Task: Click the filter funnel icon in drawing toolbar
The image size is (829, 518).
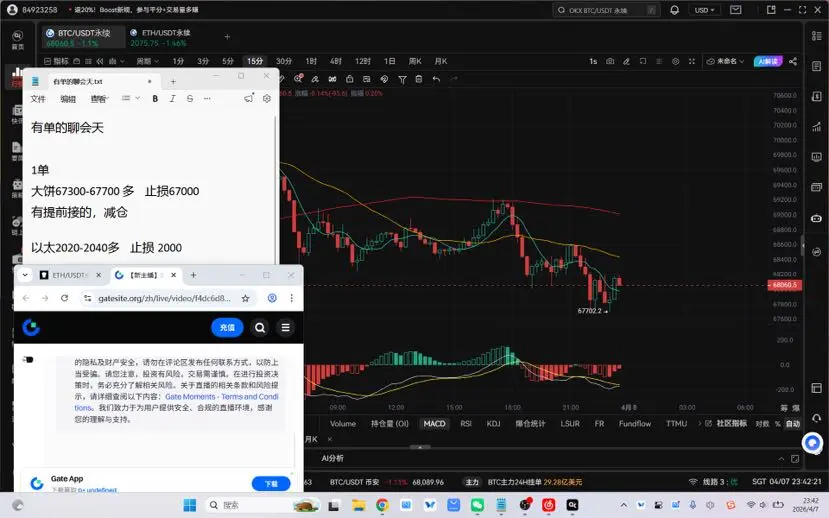Action: click(402, 79)
